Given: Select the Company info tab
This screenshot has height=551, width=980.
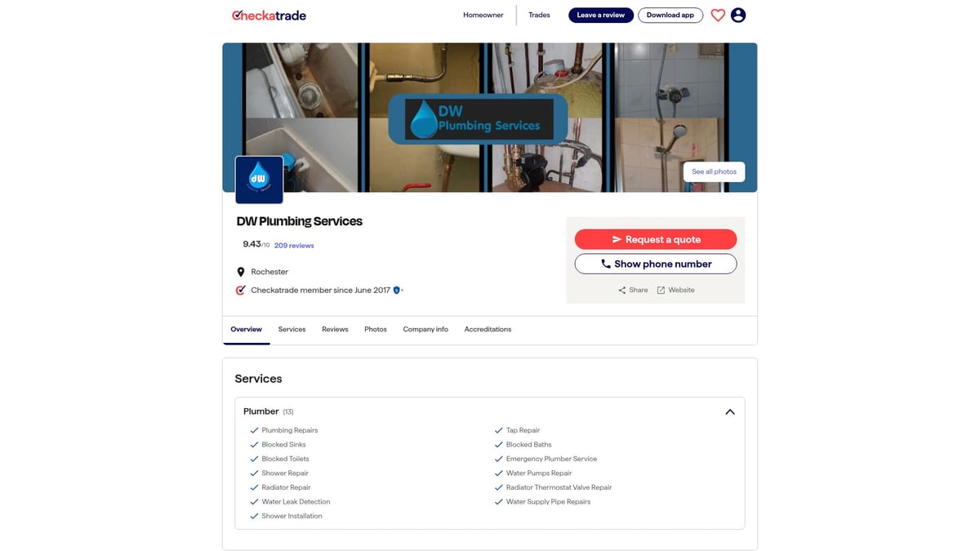Looking at the screenshot, I should point(425,329).
